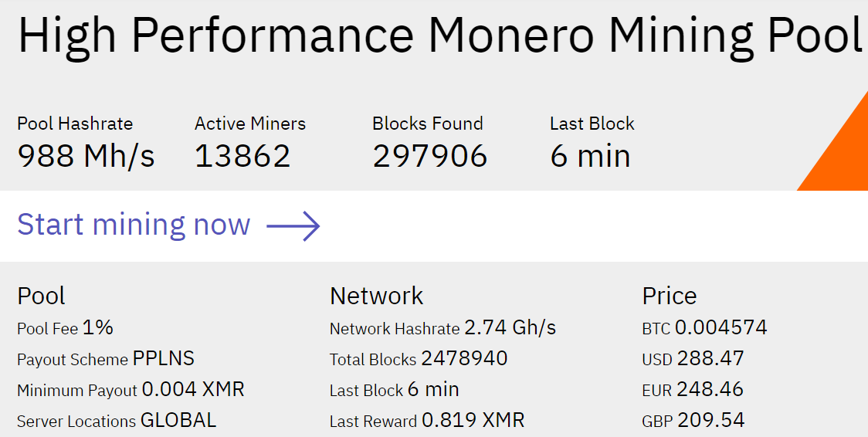Image resolution: width=868 pixels, height=437 pixels.
Task: Click the Network section heading
Action: (x=376, y=296)
